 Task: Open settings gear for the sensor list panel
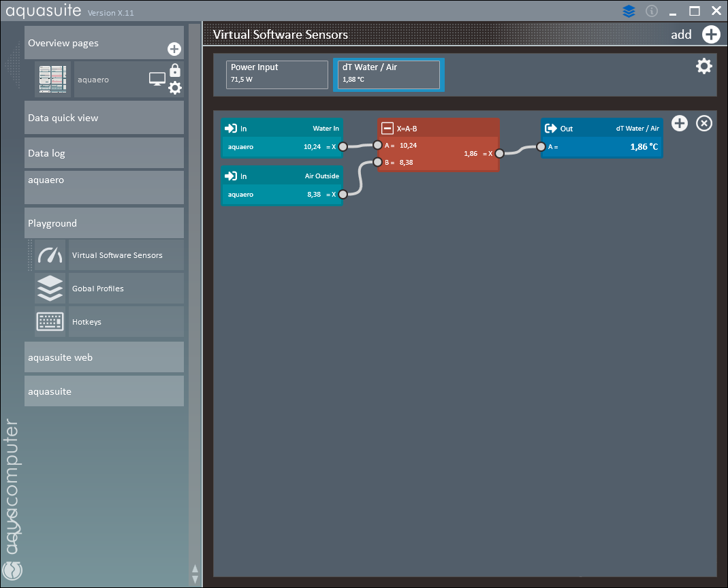(x=704, y=66)
